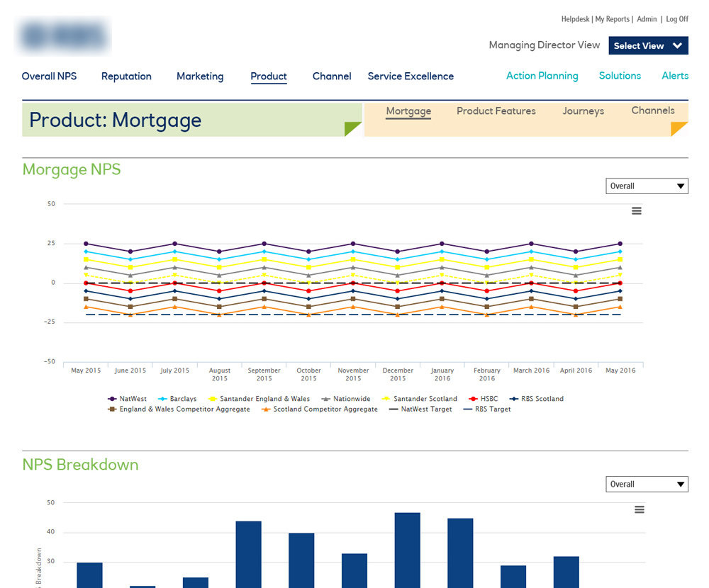
Task: Go to Service Excellence tab
Action: [411, 77]
